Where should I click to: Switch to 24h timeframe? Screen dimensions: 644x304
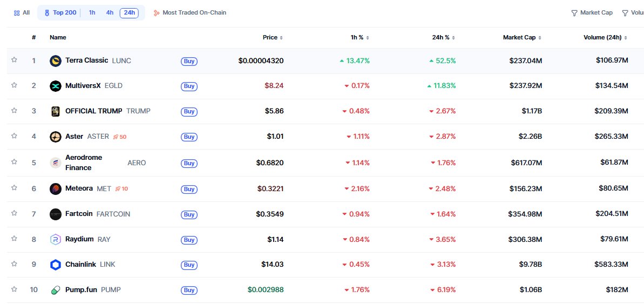click(x=130, y=13)
